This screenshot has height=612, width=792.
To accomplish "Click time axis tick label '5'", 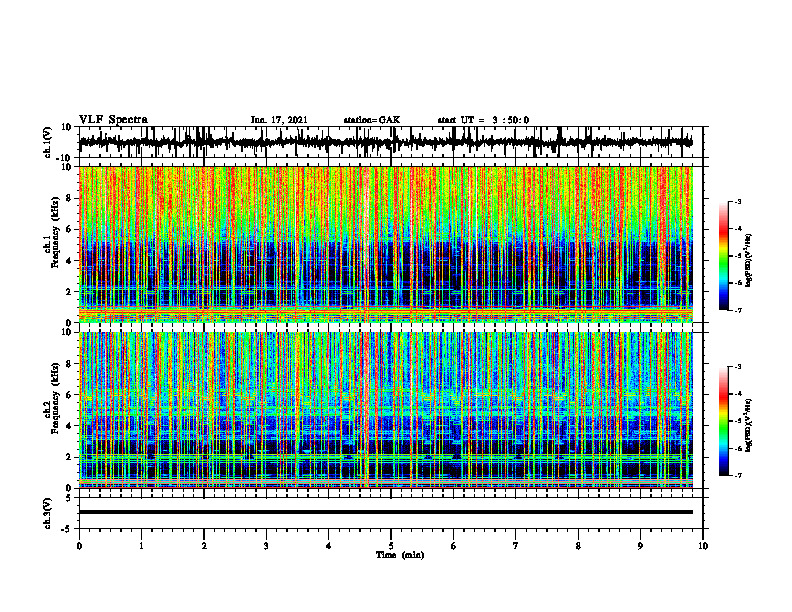I will (x=391, y=546).
